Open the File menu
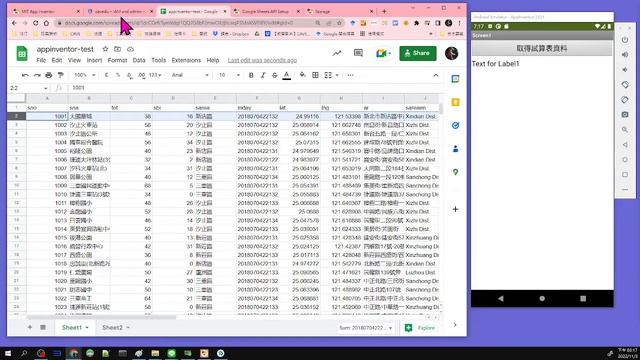 [x=41, y=60]
